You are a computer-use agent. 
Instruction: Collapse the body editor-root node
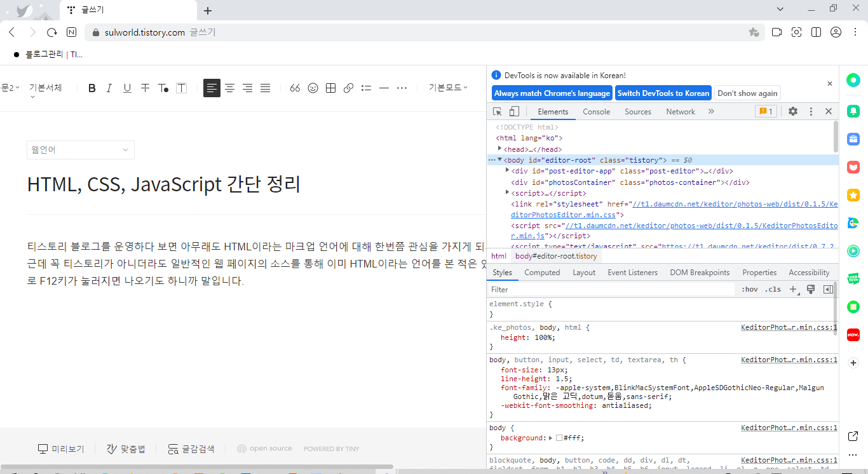click(x=499, y=160)
